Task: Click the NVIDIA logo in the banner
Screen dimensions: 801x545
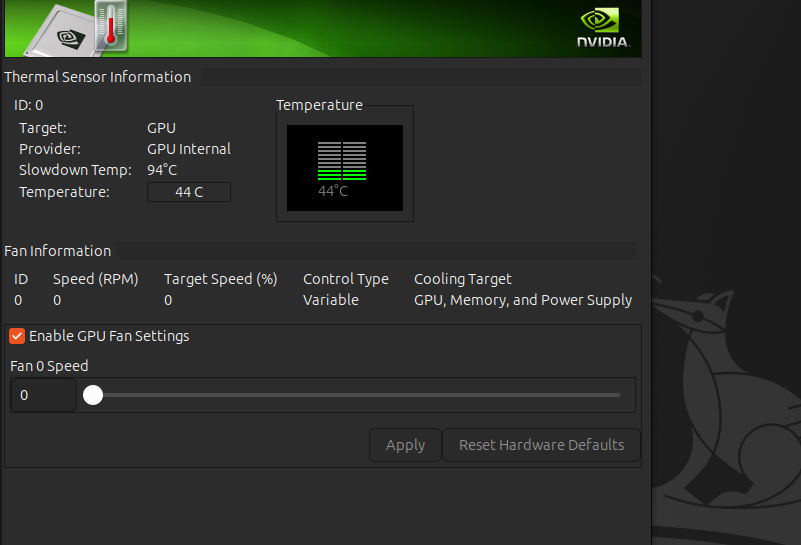Action: tap(603, 28)
